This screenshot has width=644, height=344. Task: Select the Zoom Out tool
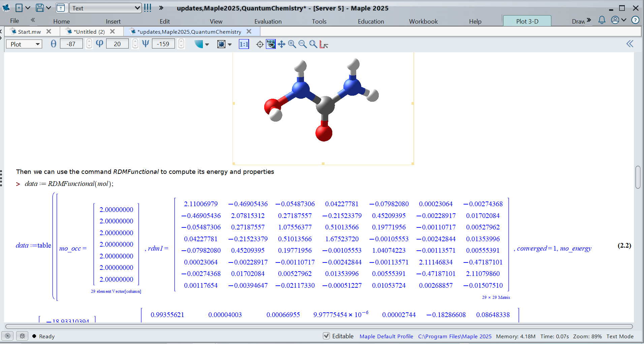303,44
